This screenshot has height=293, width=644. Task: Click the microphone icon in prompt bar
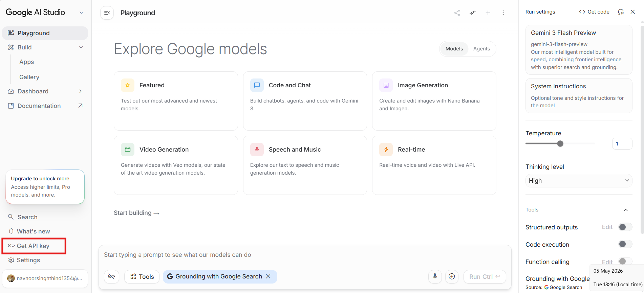tap(435, 276)
